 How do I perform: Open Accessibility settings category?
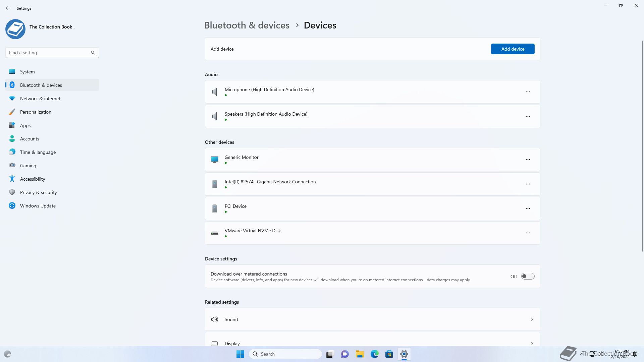pyautogui.click(x=52, y=179)
